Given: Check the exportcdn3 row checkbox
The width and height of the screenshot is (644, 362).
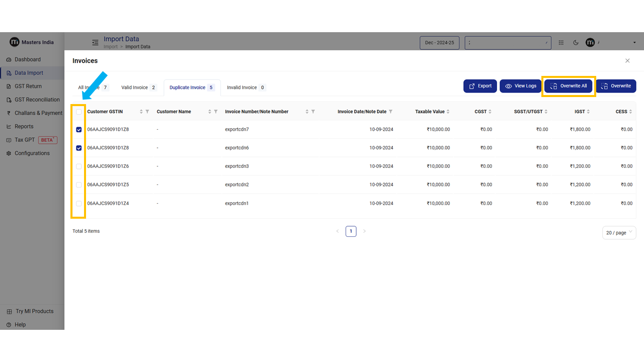Looking at the screenshot, I should coord(79,166).
